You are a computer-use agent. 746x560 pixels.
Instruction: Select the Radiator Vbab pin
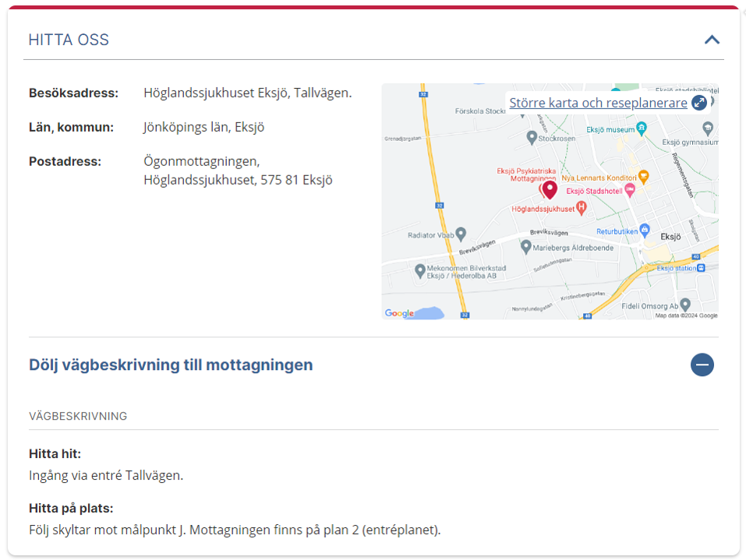point(461,234)
